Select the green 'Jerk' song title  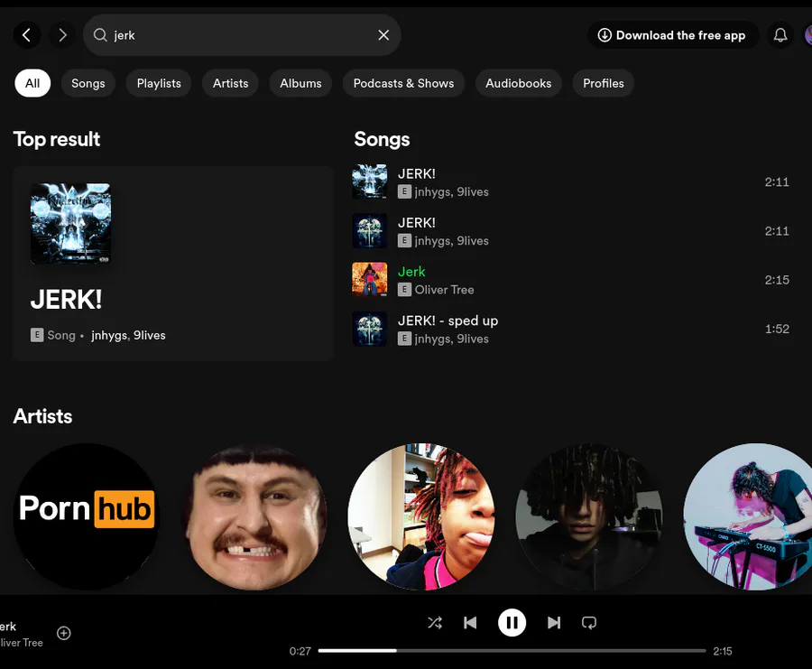[411, 272]
